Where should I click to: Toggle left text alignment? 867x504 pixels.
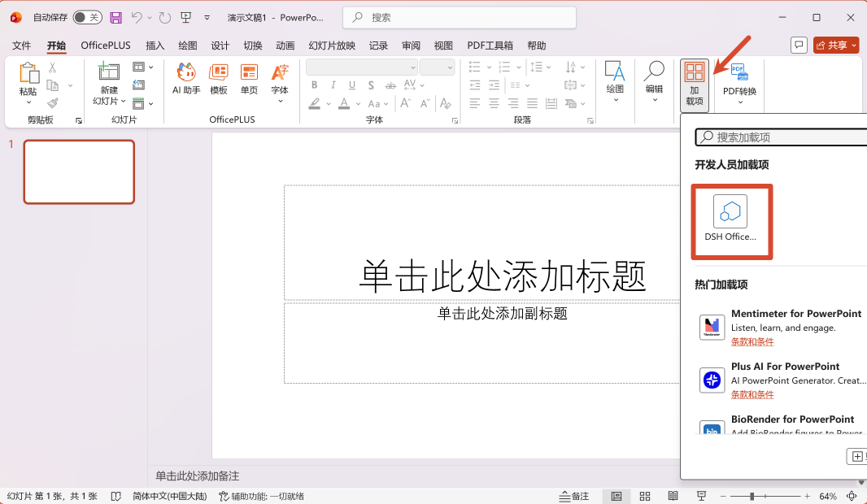point(474,103)
